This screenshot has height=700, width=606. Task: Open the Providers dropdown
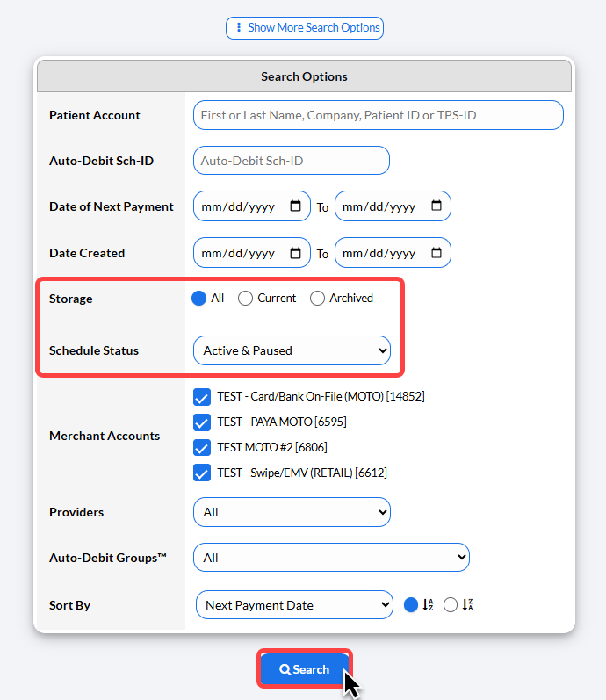pos(292,512)
